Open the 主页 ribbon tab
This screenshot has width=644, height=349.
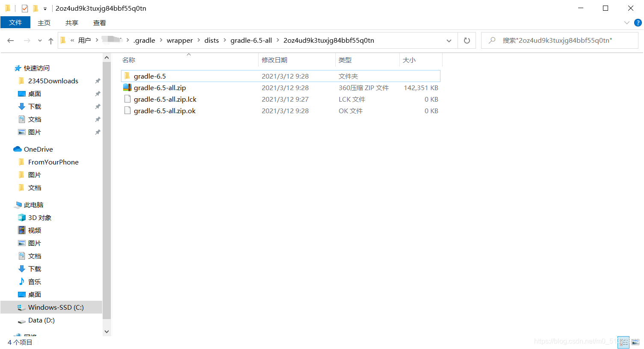[44, 23]
